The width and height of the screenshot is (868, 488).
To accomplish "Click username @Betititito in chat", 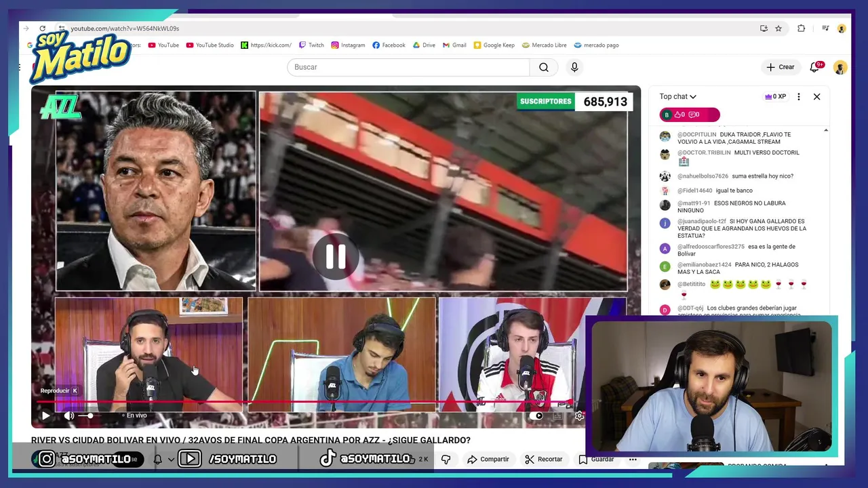I will coord(691,285).
